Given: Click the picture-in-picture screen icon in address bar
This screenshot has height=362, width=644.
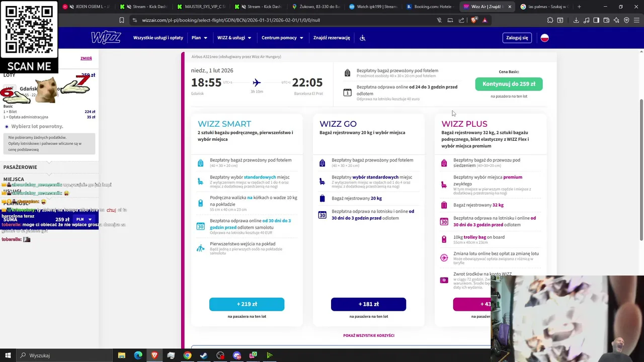Looking at the screenshot, I should (x=450, y=20).
